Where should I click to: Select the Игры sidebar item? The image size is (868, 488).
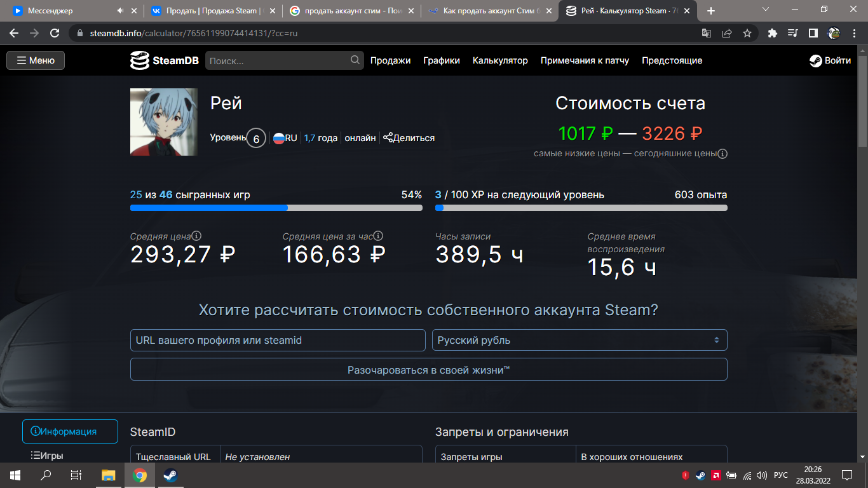(x=48, y=456)
